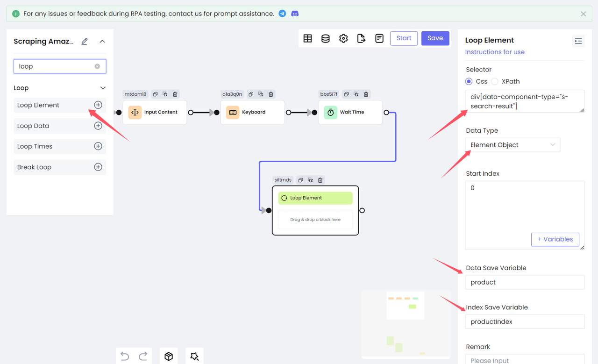The image size is (598, 364).
Task: Collapse the Loop category section
Action: (x=103, y=88)
